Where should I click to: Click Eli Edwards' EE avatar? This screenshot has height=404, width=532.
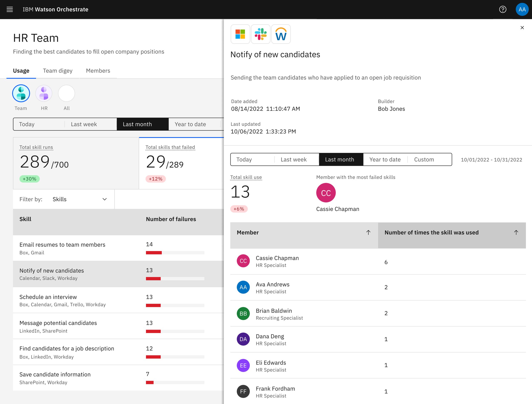click(243, 365)
